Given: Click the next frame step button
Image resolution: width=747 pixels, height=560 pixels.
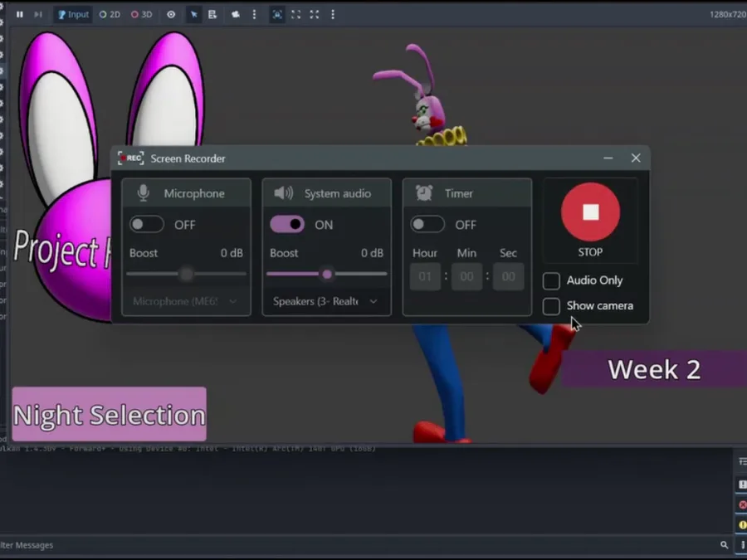Looking at the screenshot, I should coord(38,15).
